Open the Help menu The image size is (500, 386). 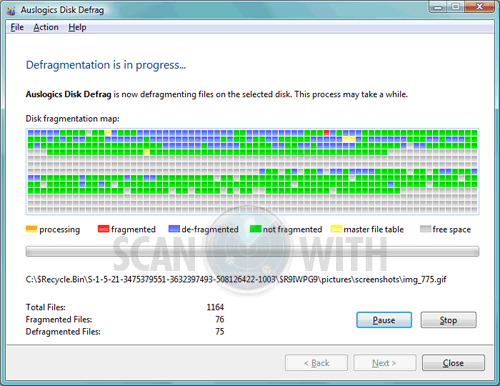[77, 27]
